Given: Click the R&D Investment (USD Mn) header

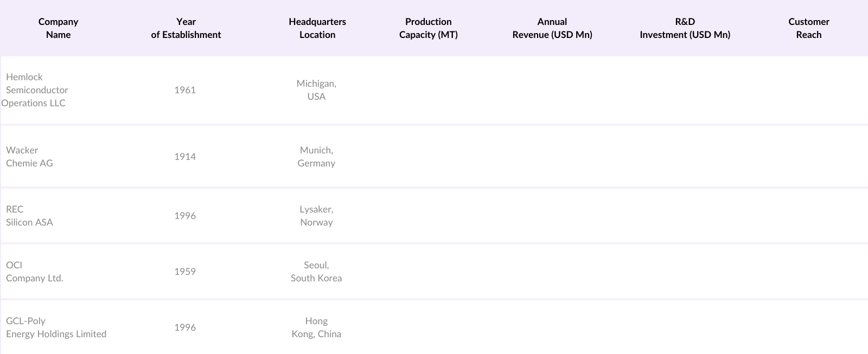Looking at the screenshot, I should (685, 28).
